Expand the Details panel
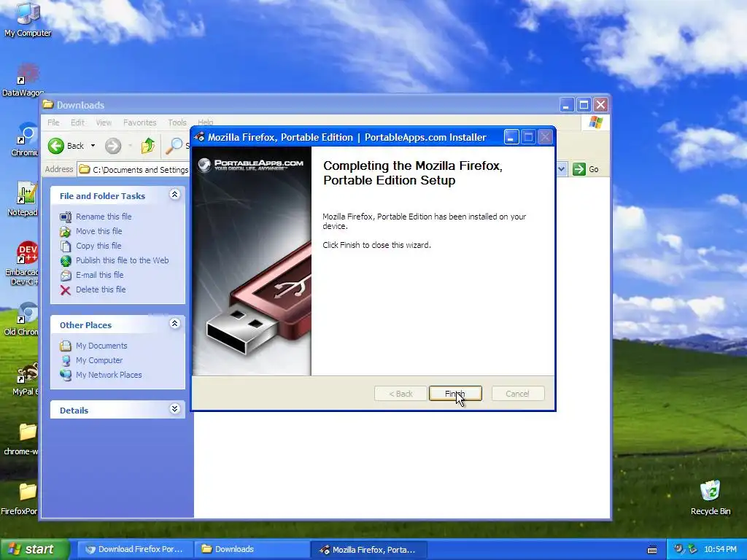 175,409
